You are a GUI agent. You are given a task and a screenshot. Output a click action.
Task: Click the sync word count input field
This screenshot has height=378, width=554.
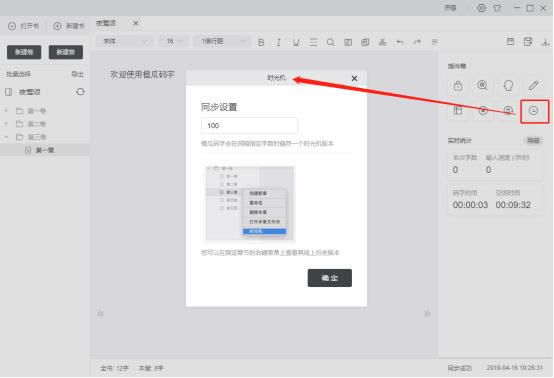tap(249, 125)
